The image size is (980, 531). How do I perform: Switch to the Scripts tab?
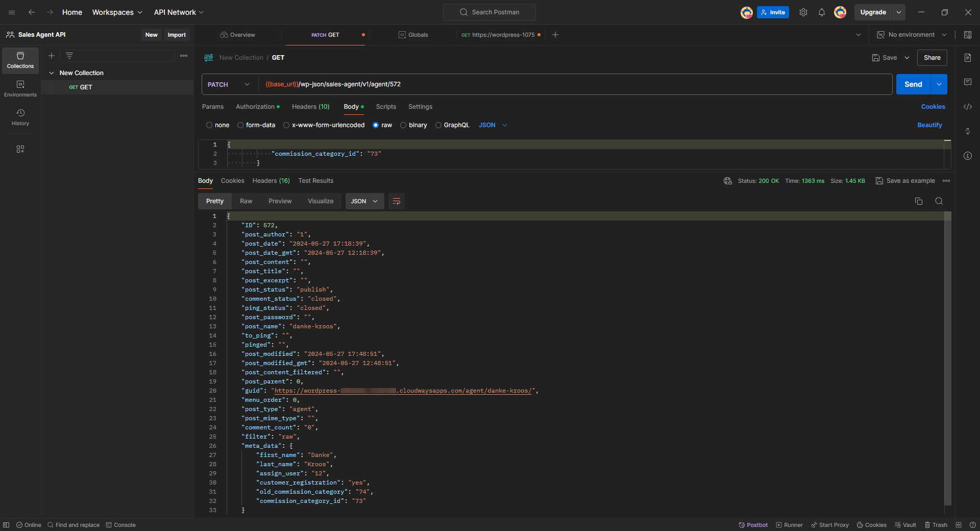tap(386, 107)
